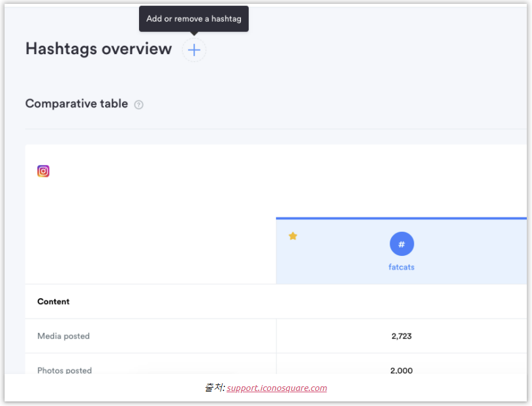Viewport: 532px width, 406px height.
Task: Click the Content section row header
Action: pos(54,302)
